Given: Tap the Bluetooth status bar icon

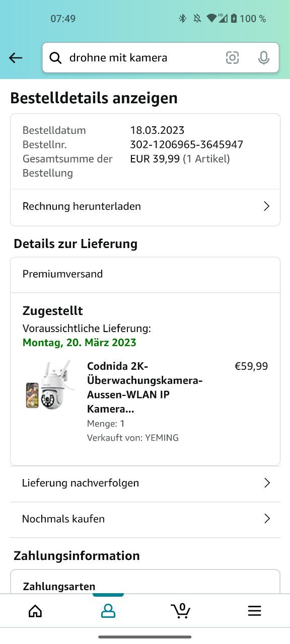Looking at the screenshot, I should pos(183,19).
